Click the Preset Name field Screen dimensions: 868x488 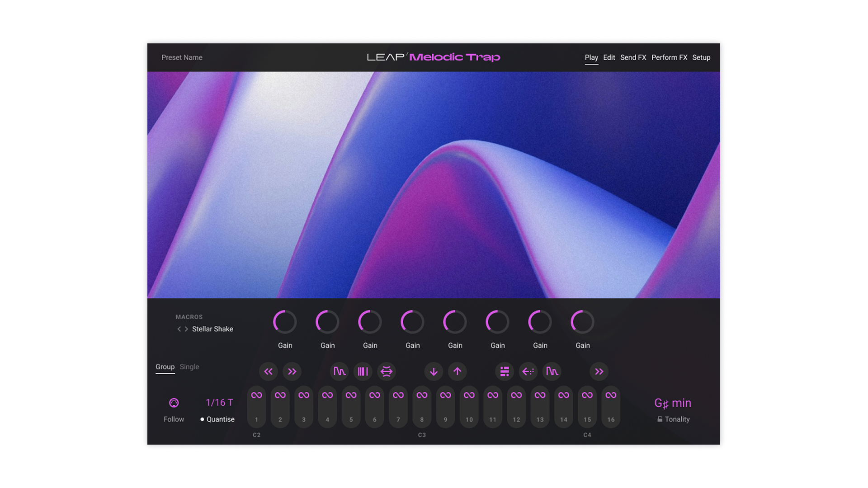coord(182,57)
